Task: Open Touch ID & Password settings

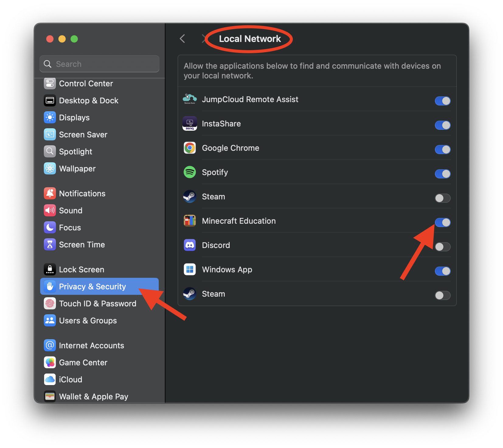Action: (x=98, y=303)
